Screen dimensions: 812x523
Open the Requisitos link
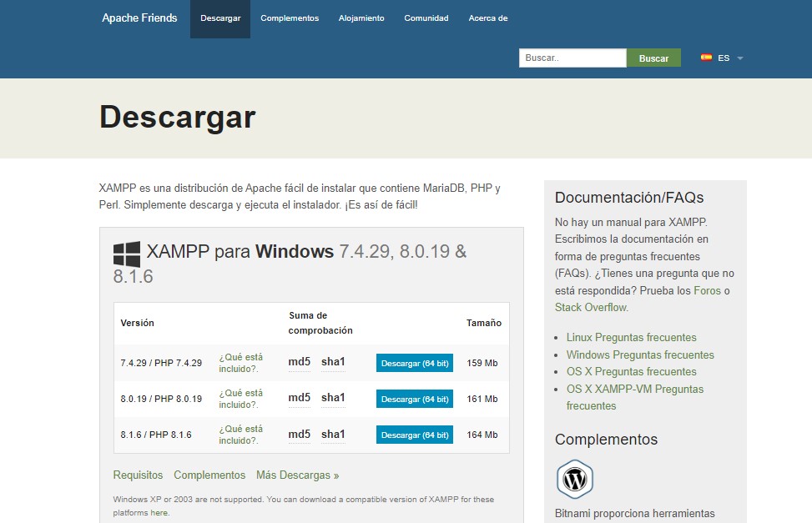pyautogui.click(x=137, y=475)
